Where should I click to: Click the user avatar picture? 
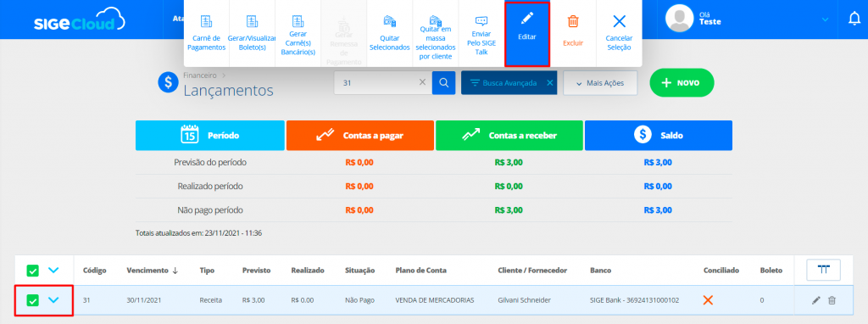coord(679,20)
